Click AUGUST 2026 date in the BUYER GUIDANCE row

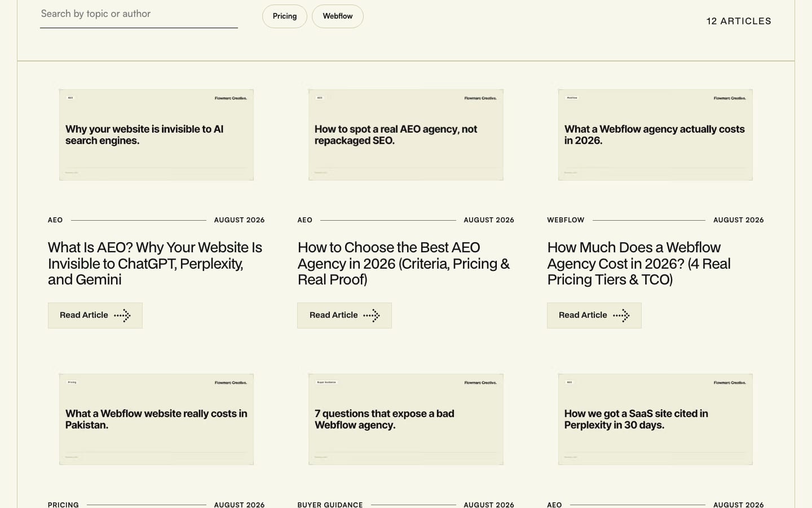pyautogui.click(x=489, y=505)
